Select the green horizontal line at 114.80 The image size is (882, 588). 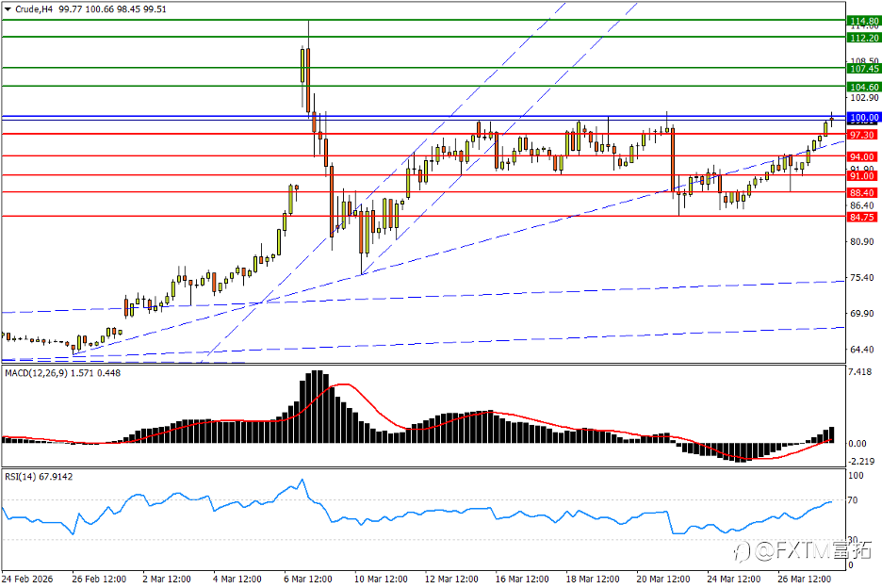point(423,20)
